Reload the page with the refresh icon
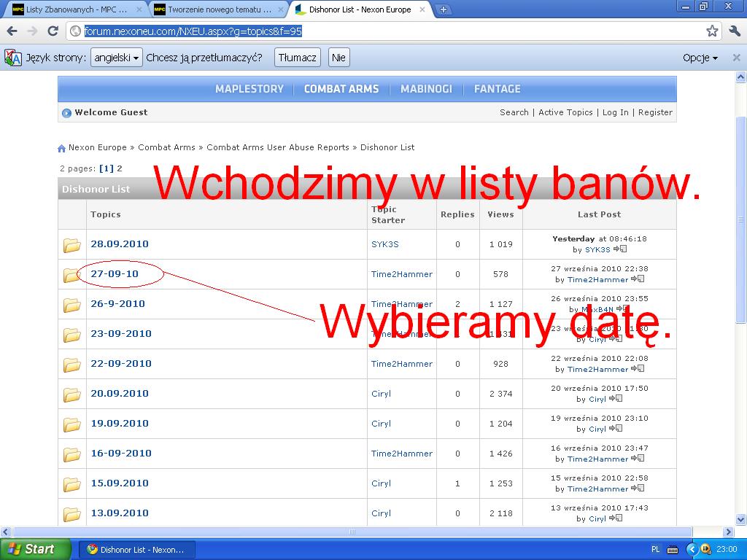 [53, 31]
